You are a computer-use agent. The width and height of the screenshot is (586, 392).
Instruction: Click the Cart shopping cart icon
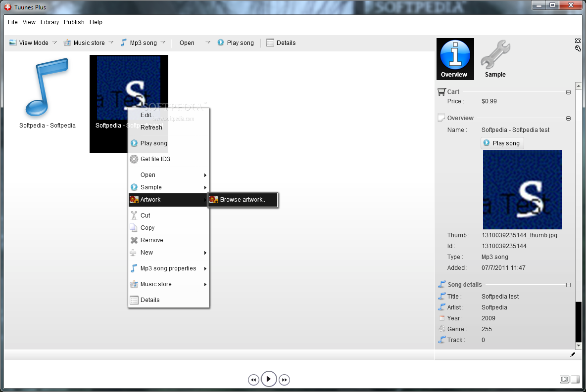pyautogui.click(x=441, y=91)
